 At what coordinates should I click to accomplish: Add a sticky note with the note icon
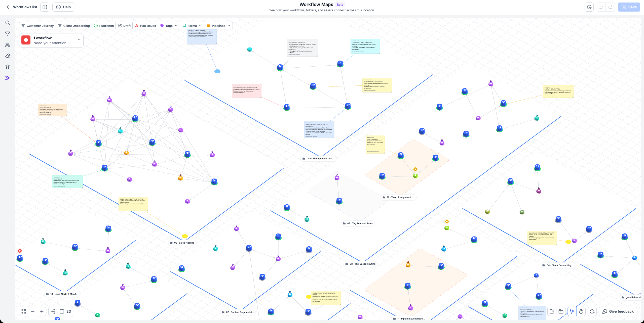552,311
